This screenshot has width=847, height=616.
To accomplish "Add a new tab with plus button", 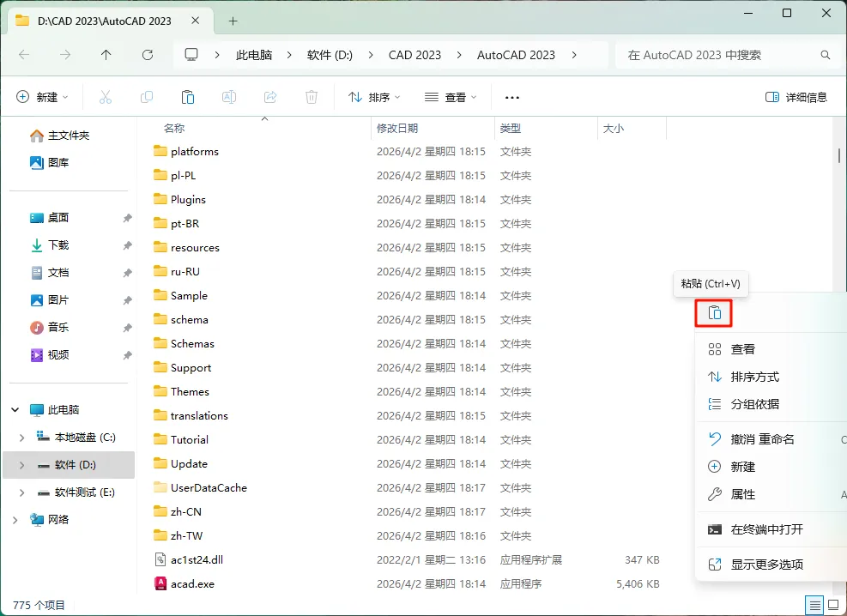I will click(x=233, y=21).
